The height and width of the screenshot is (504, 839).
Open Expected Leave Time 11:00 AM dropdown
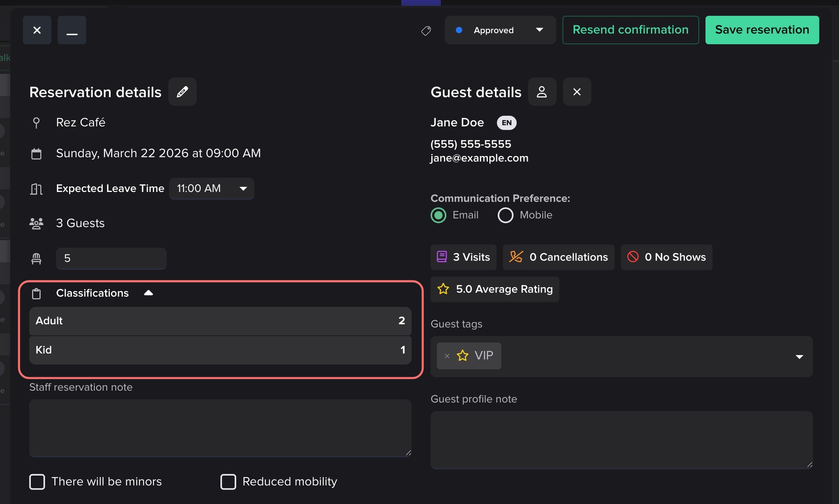211,188
